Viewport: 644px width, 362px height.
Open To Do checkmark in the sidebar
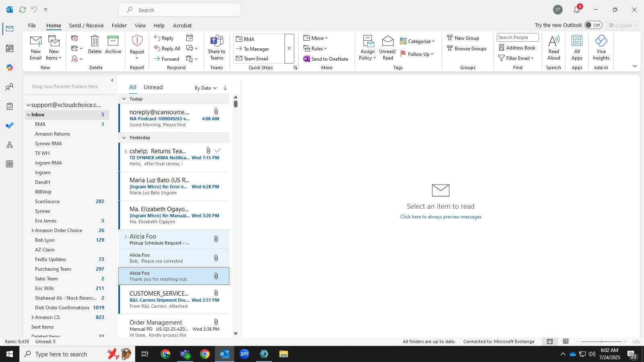coord(10,125)
